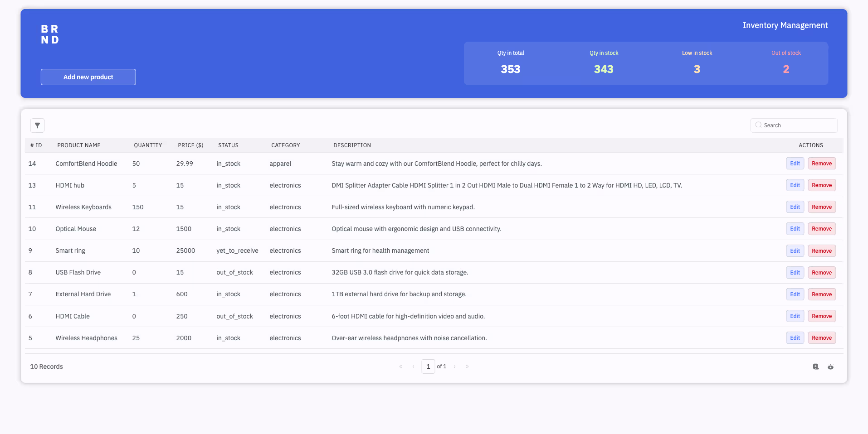Click the DESCRIPTION column header

pyautogui.click(x=352, y=145)
